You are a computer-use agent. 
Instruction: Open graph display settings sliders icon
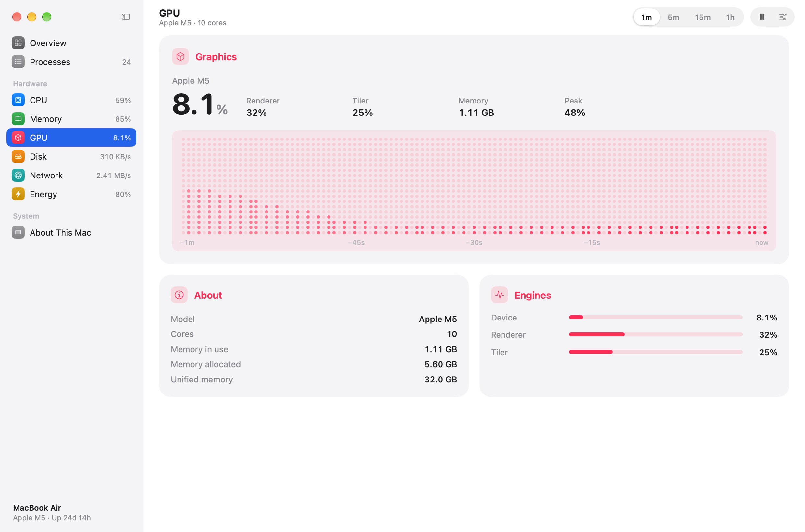[782, 17]
